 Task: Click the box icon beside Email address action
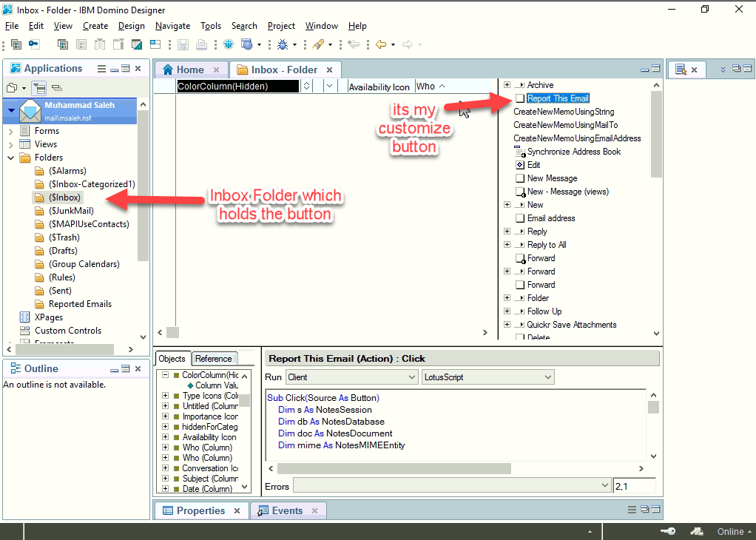tap(520, 218)
